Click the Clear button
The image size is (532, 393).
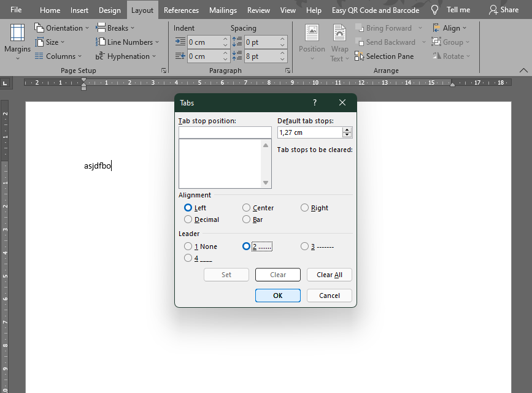278,275
